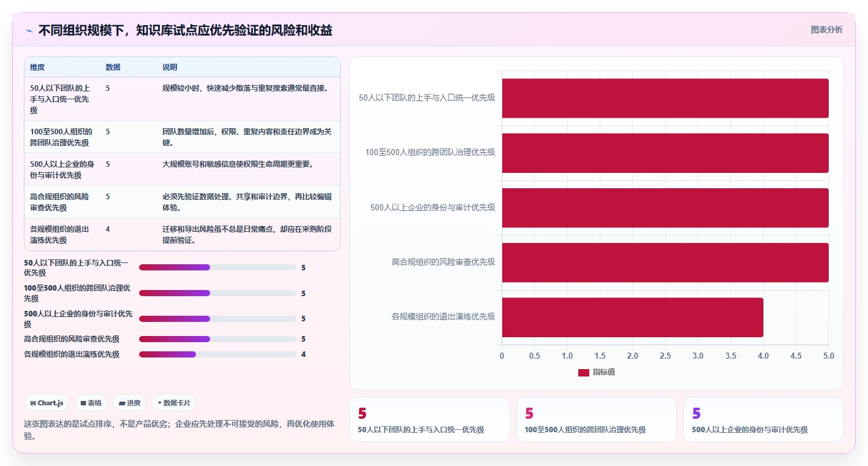Click the chart bar for 100至500人组织的跨团队治理优先级
The height and width of the screenshot is (466, 868).
click(x=665, y=153)
